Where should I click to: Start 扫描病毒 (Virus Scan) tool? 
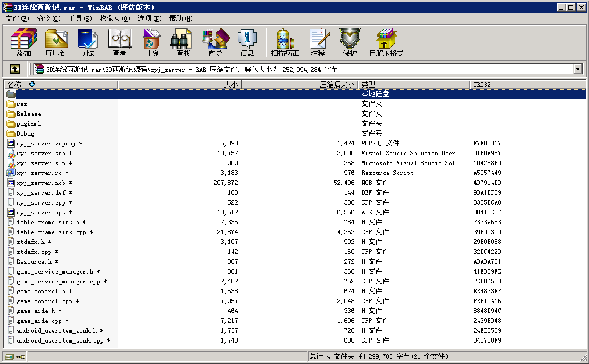pos(285,42)
